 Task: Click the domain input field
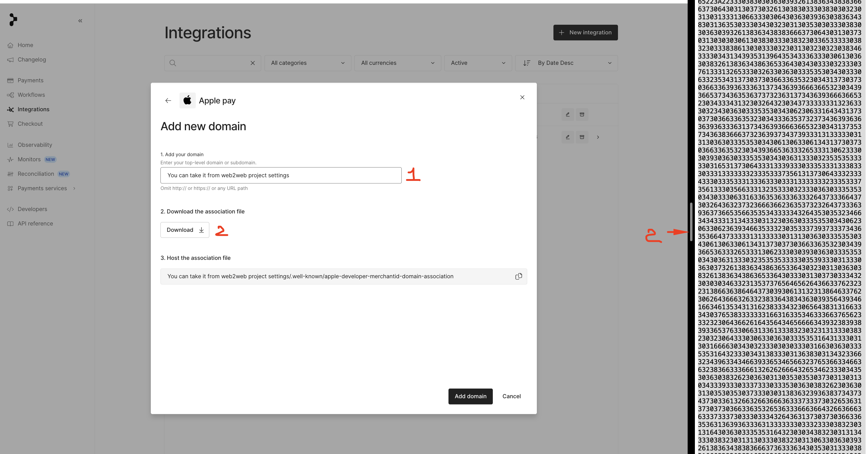(x=281, y=175)
